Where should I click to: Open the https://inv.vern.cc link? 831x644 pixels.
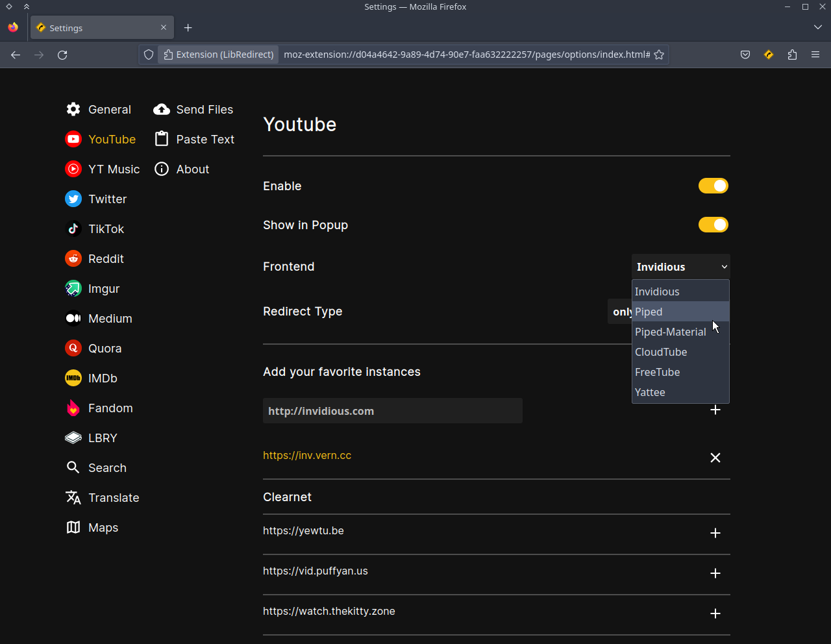click(307, 456)
